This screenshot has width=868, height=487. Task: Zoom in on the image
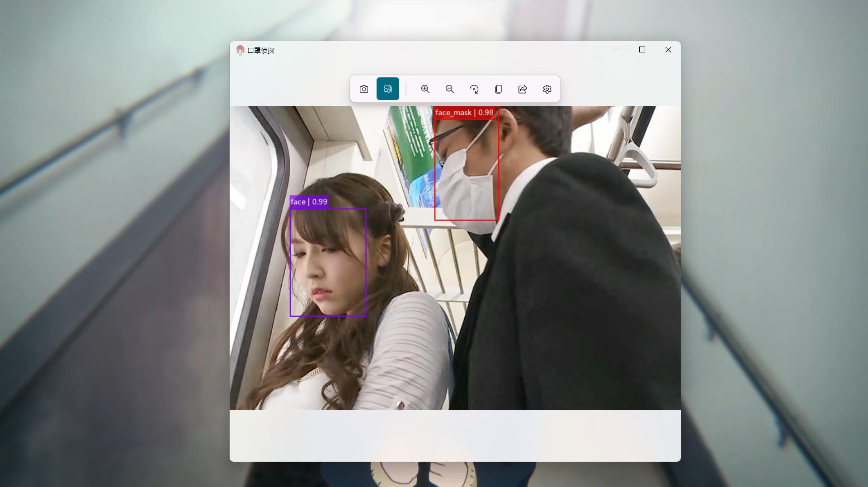coord(425,89)
